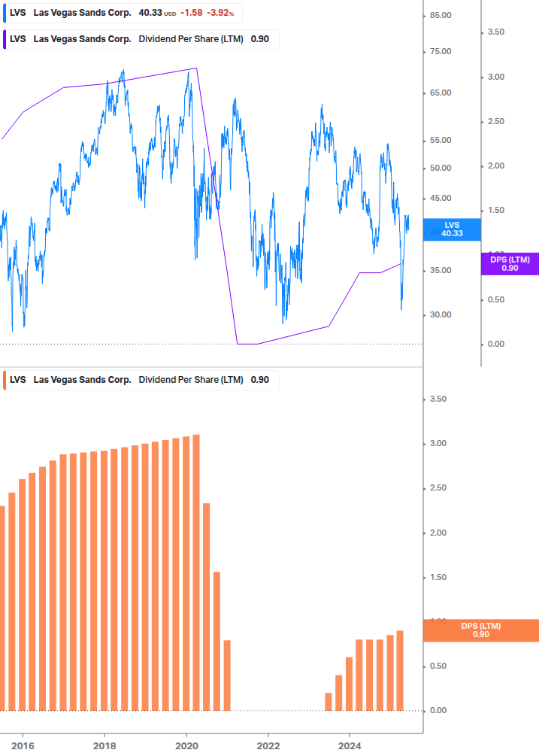Image resolution: width=539 pixels, height=756 pixels.
Task: Click the shortest orange bar where dividends resume in 2023
Action: (x=329, y=702)
